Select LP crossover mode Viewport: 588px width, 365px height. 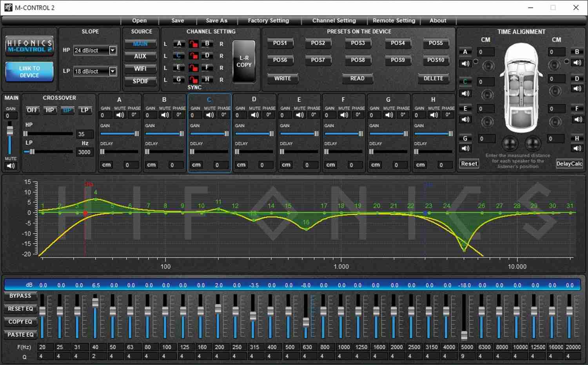84,110
